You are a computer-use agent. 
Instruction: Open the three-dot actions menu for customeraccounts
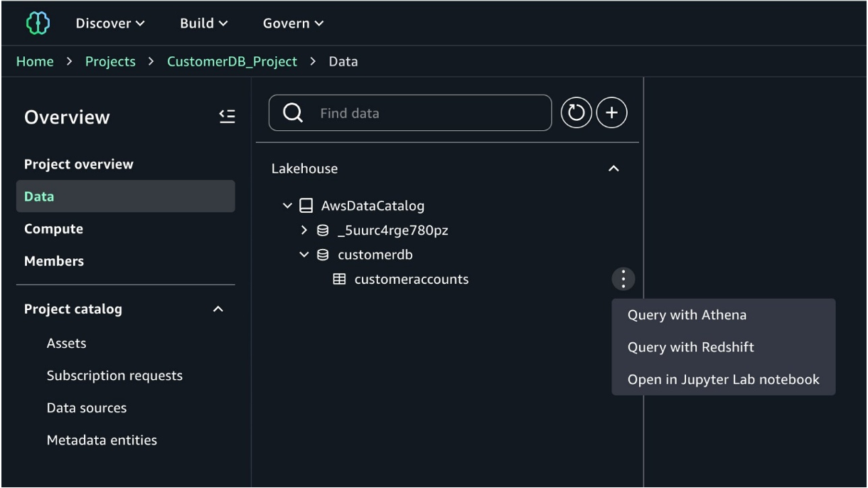[623, 279]
